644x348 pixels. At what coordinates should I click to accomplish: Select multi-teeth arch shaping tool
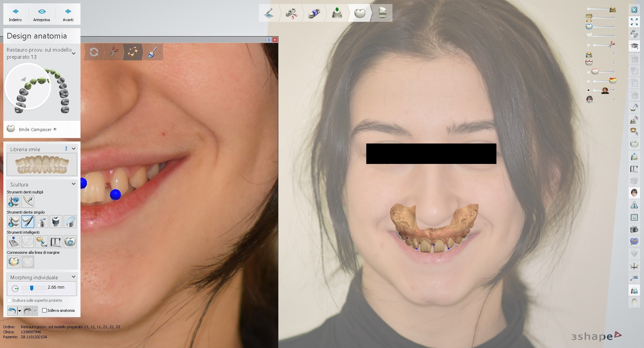28,201
